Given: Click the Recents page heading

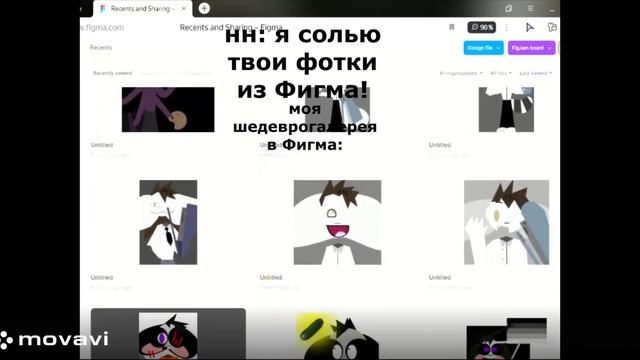Looking at the screenshot, I should [x=100, y=47].
